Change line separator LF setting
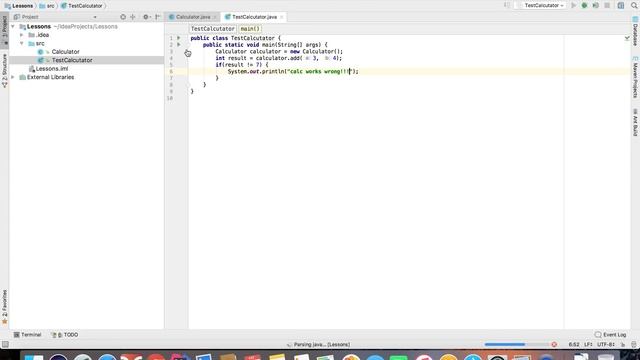Viewport: 640px width, 360px height. click(x=588, y=344)
